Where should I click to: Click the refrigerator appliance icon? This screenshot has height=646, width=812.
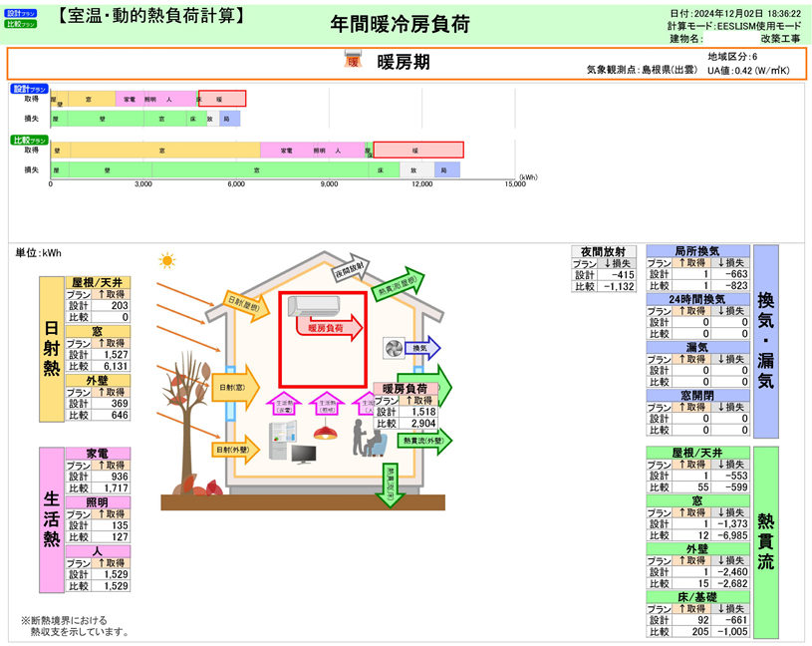[x=284, y=441]
